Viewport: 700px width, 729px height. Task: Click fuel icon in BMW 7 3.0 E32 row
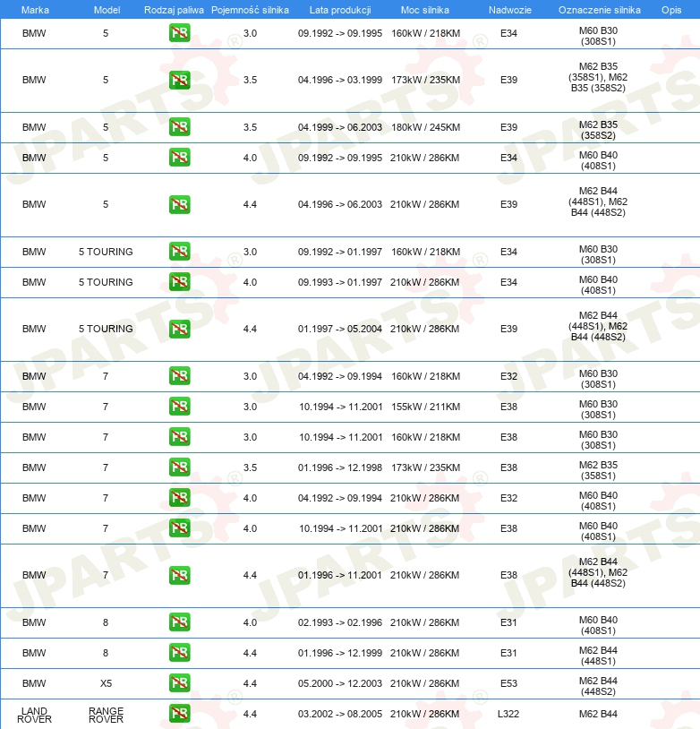coord(179,375)
